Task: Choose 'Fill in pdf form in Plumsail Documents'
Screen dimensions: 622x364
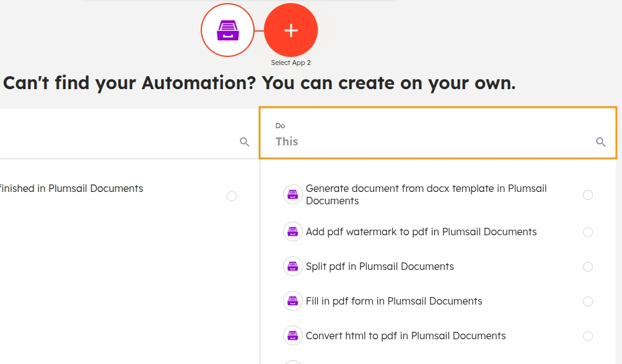Action: pos(394,301)
